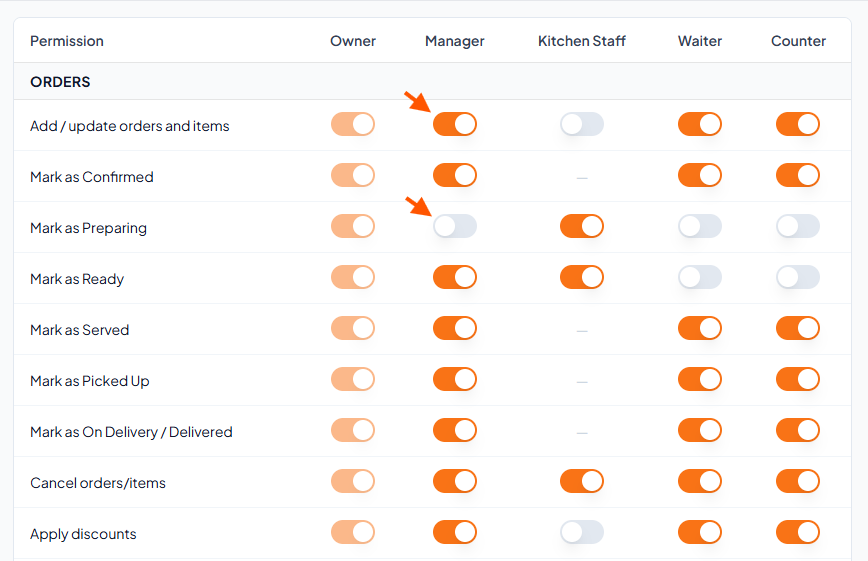Toggle Owner Apply discounts switch
The width and height of the screenshot is (868, 561).
point(353,532)
